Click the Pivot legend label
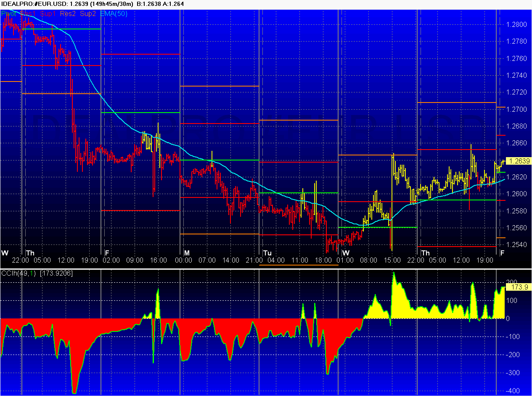The height and width of the screenshot is (397, 532). click(x=9, y=13)
